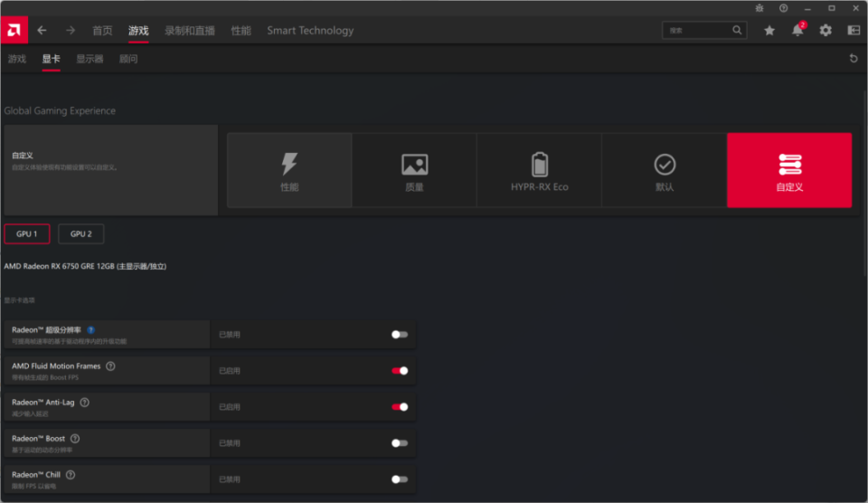Enable Radeon Boost toggle
The image size is (868, 503).
tap(400, 443)
